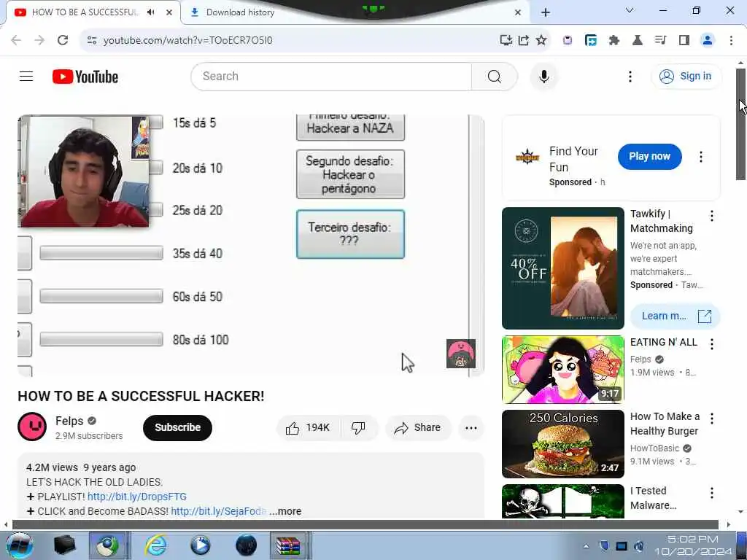Open options for EATING N' ALL video

point(712,344)
